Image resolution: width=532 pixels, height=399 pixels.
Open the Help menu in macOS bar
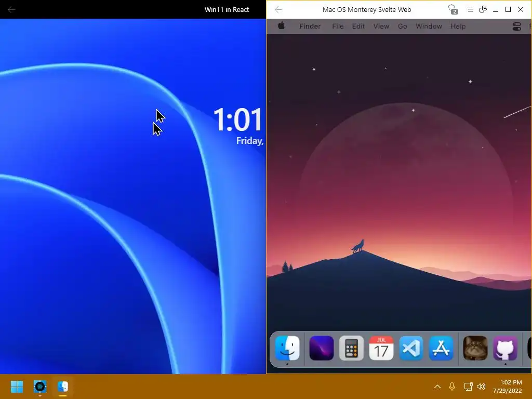click(x=458, y=26)
